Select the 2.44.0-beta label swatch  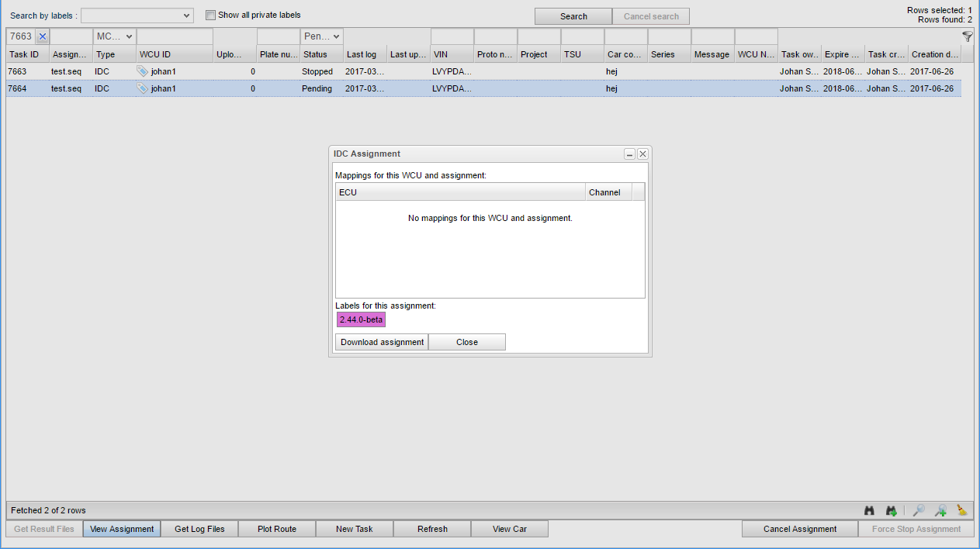tap(361, 319)
